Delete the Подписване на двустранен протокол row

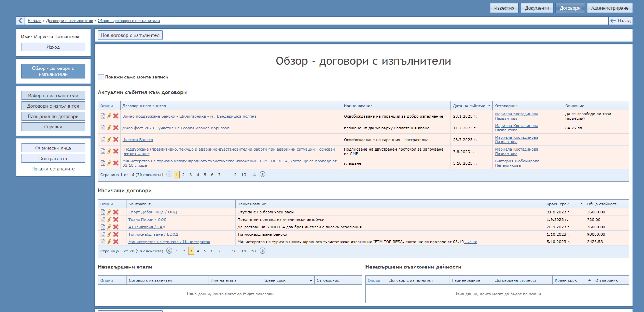coord(116,151)
